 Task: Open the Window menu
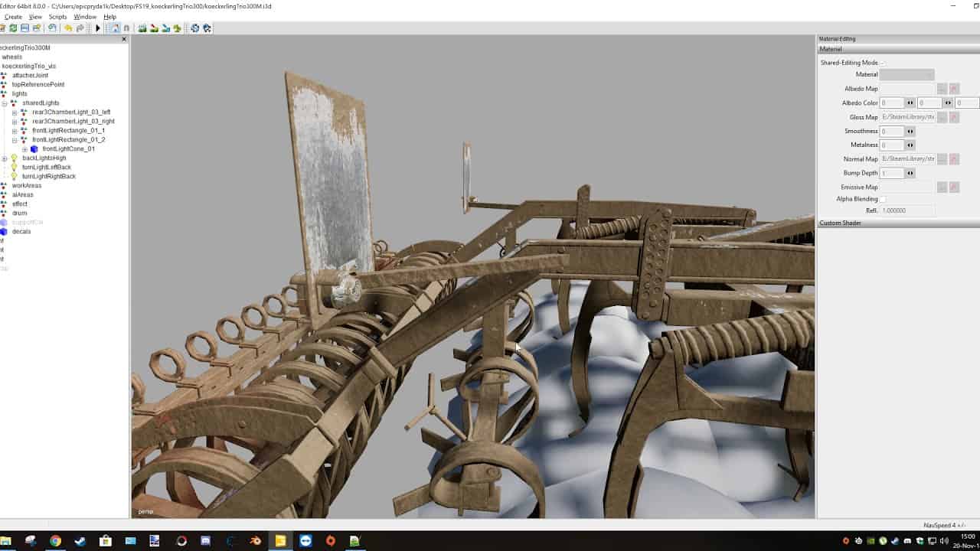[x=85, y=17]
